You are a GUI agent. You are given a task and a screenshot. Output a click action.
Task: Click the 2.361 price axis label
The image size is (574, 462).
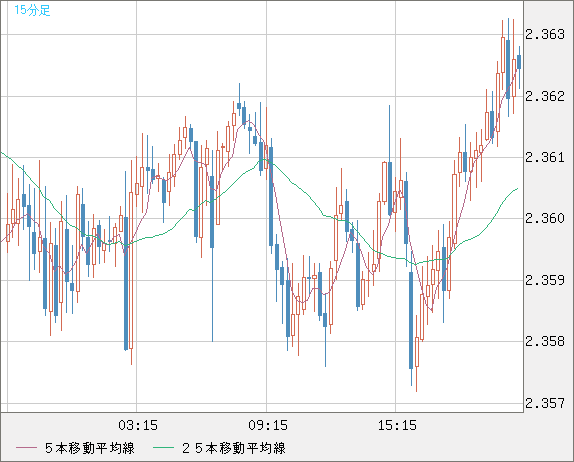pos(545,157)
